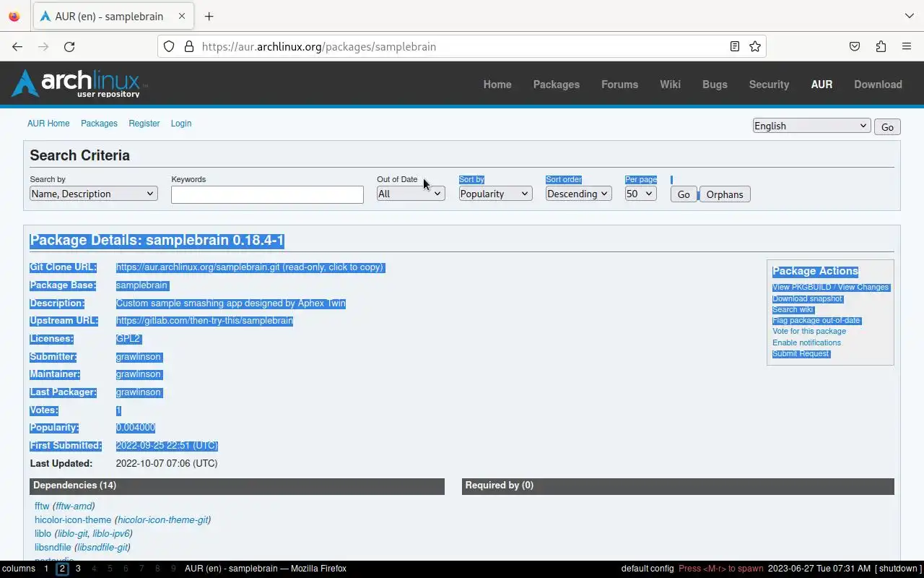This screenshot has width=924, height=578.
Task: Open the samplebrain Package Base link
Action: point(141,285)
